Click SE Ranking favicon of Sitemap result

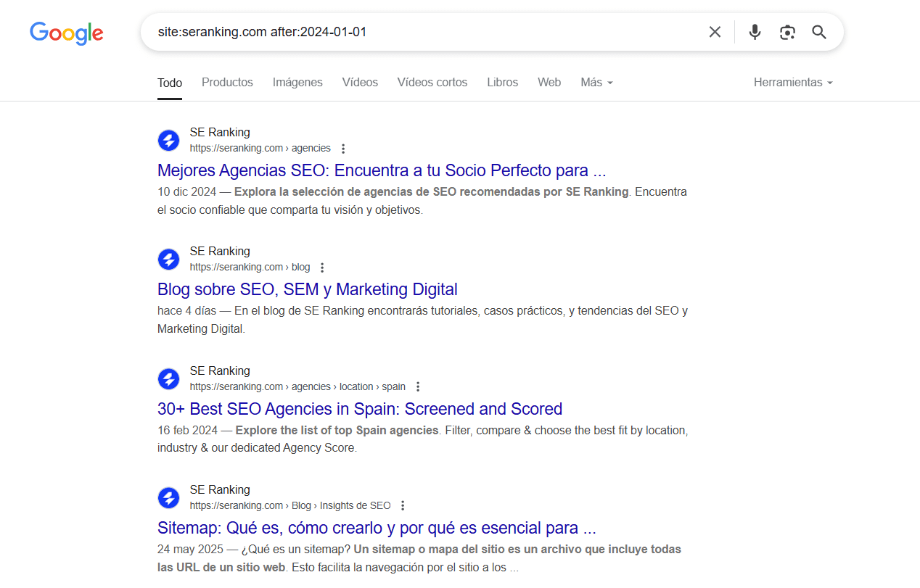tap(168, 497)
